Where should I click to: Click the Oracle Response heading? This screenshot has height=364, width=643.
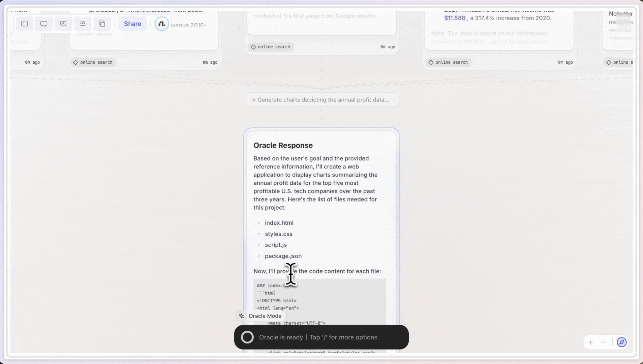coord(283,145)
